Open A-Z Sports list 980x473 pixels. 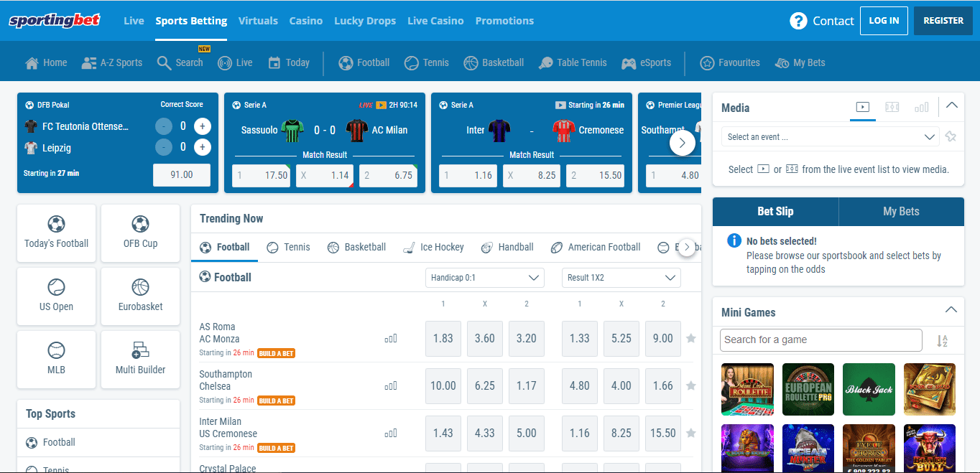112,63
